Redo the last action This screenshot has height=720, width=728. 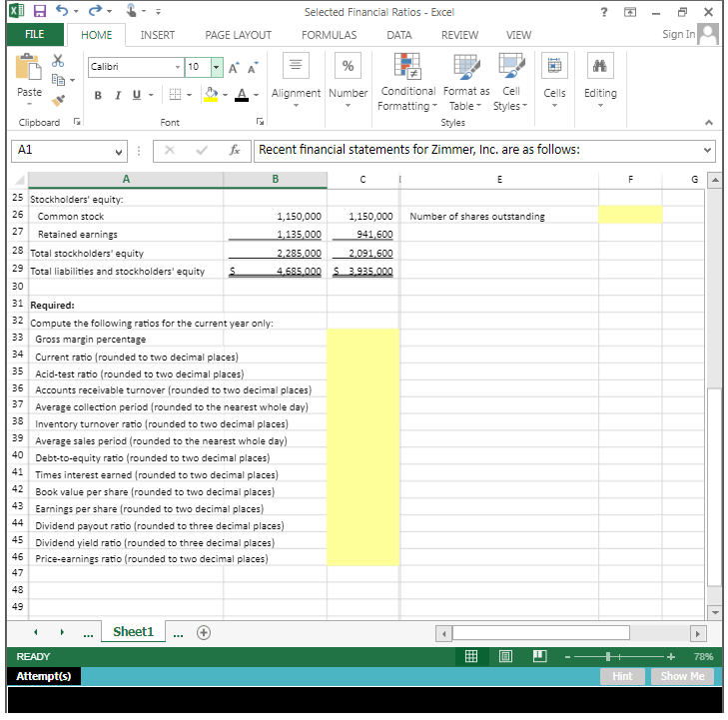click(95, 11)
